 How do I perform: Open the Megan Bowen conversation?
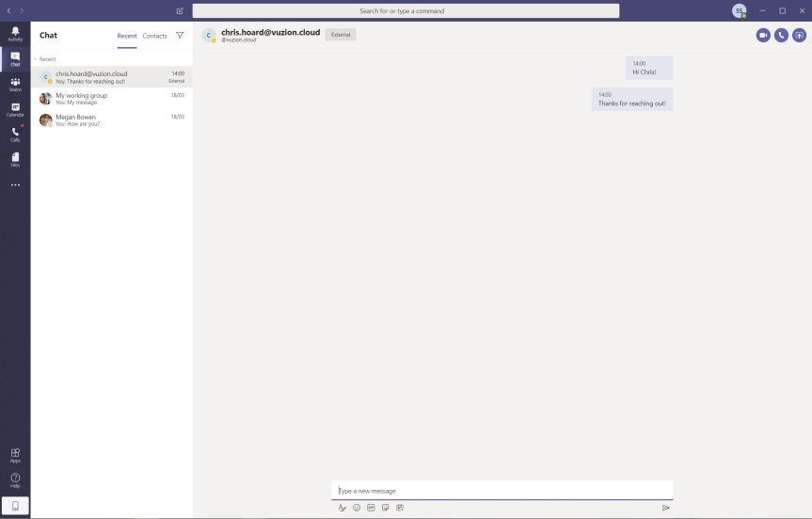[x=111, y=120]
